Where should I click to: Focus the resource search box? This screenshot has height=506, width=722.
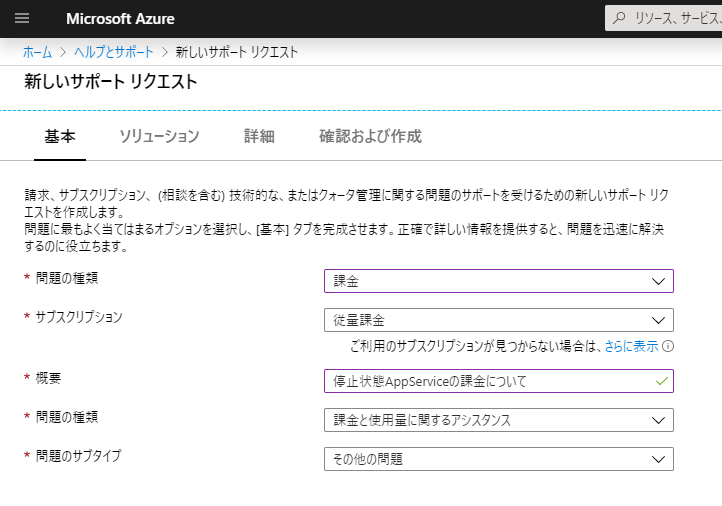(664, 18)
